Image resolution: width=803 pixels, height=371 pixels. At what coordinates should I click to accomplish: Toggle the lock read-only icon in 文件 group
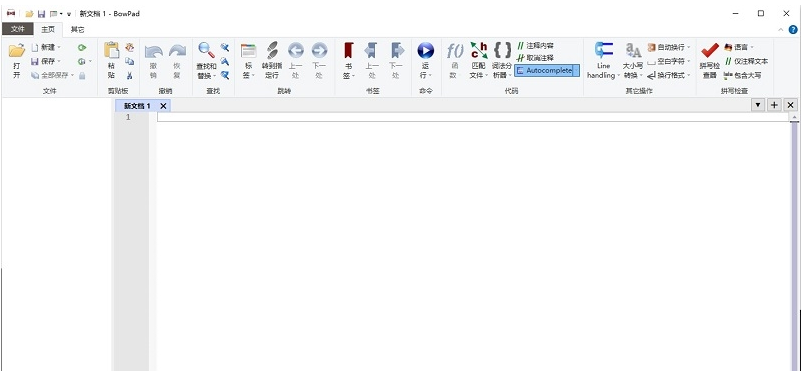pyautogui.click(x=82, y=75)
